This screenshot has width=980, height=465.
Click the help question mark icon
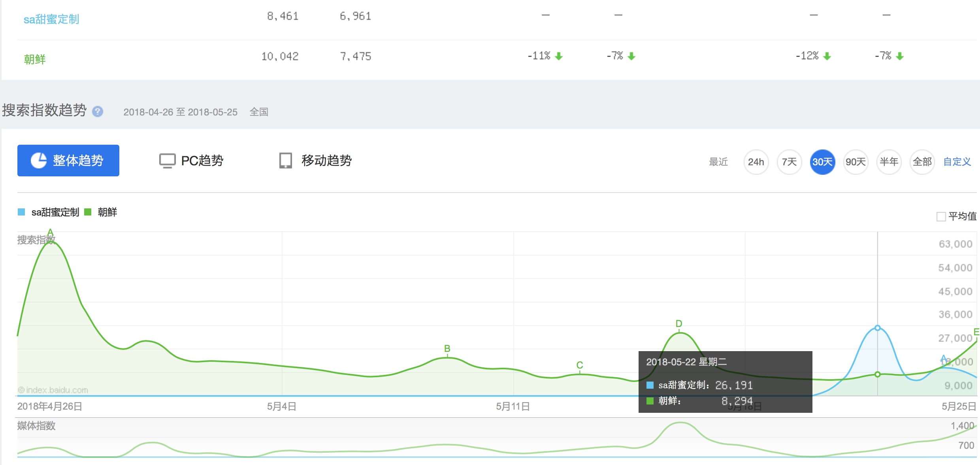98,112
